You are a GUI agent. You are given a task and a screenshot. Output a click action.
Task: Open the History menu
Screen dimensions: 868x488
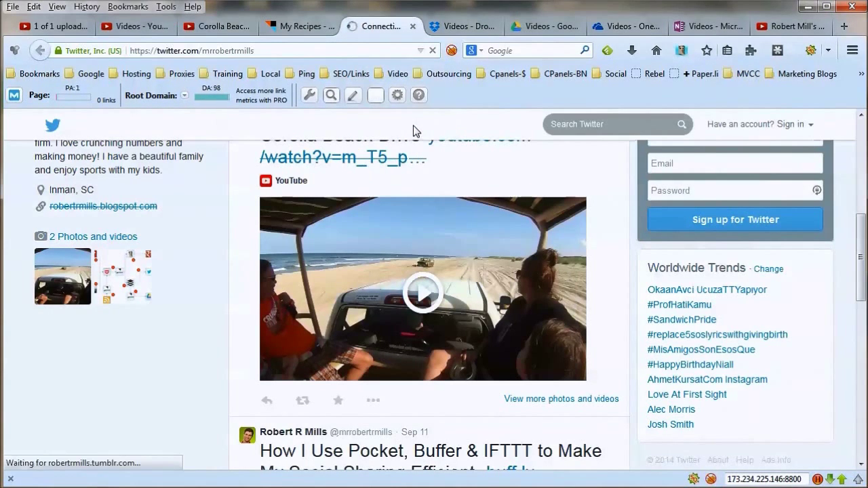tap(86, 7)
